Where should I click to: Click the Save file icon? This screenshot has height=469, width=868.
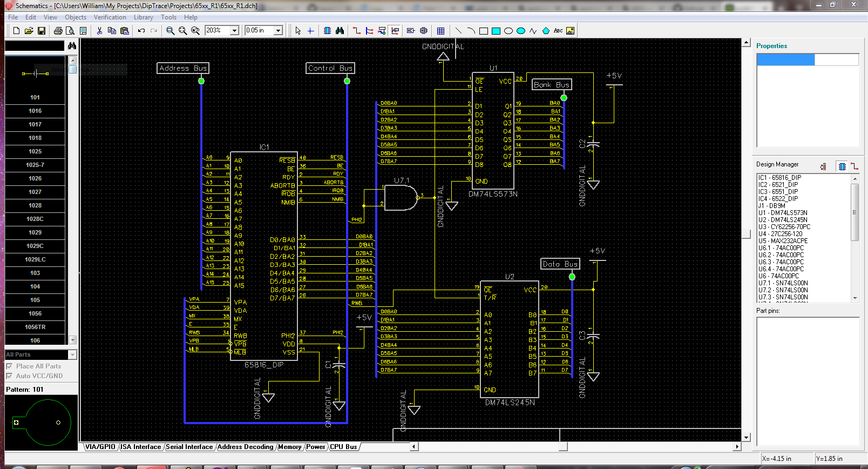click(x=42, y=31)
